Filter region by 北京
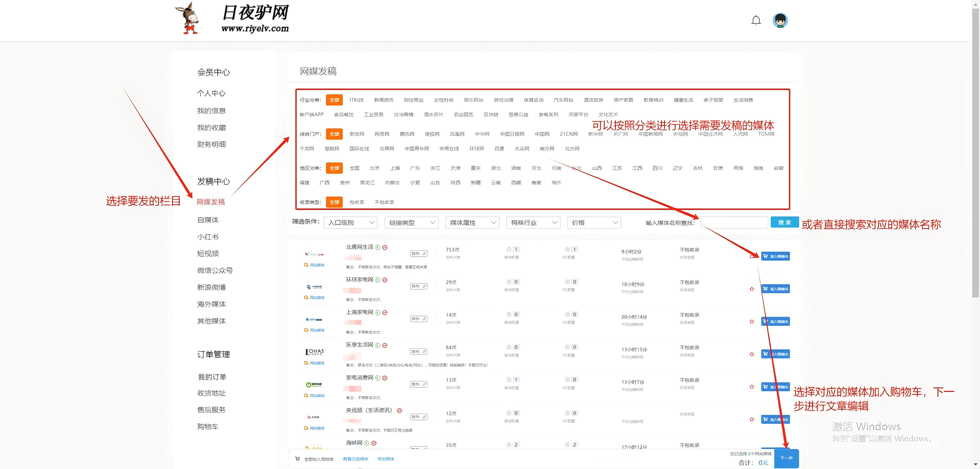This screenshot has width=980, height=469. tap(375, 168)
